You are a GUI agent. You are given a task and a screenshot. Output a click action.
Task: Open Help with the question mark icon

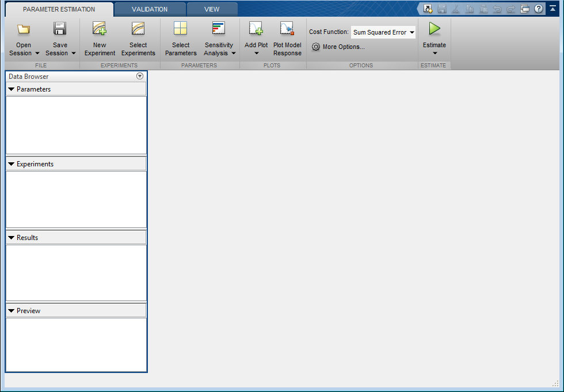pyautogui.click(x=539, y=9)
